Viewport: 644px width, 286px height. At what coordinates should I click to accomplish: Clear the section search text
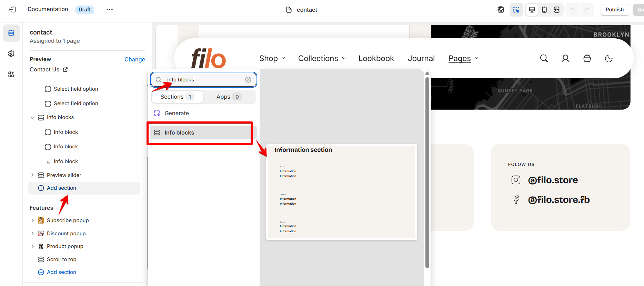coord(248,80)
